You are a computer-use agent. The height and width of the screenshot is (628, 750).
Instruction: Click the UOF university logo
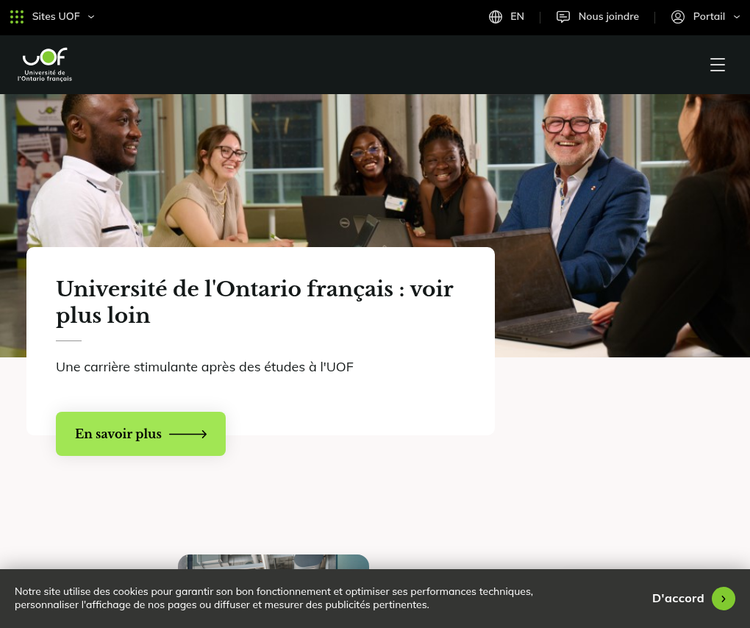point(45,65)
